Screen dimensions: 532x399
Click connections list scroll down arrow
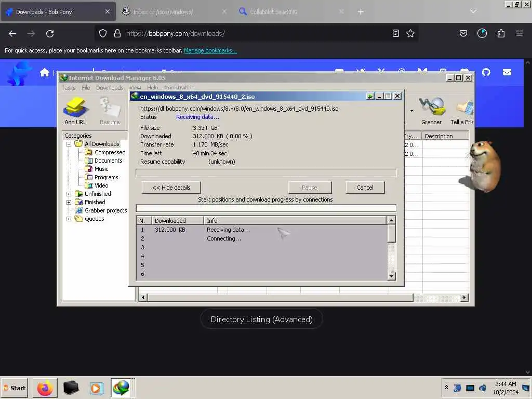pyautogui.click(x=391, y=276)
